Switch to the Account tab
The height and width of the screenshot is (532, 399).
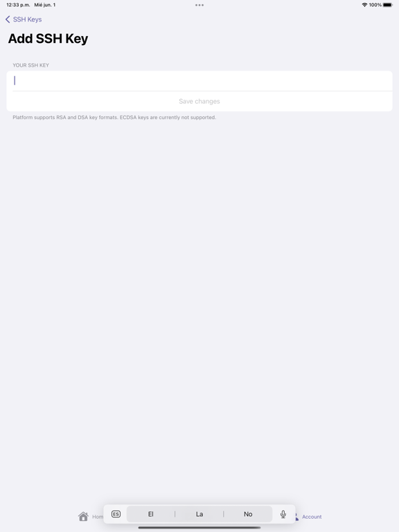(312, 517)
